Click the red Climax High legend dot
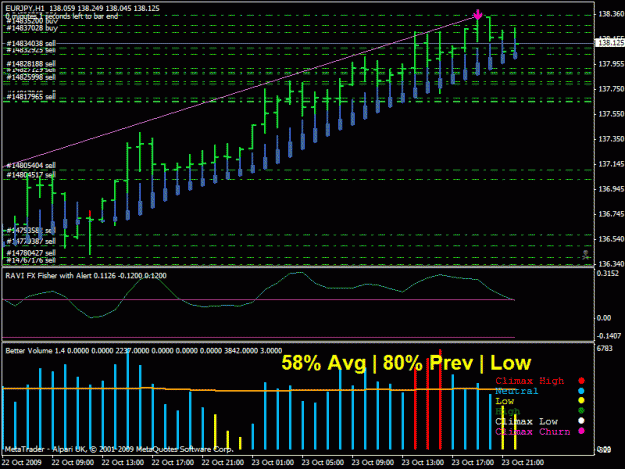 [581, 381]
